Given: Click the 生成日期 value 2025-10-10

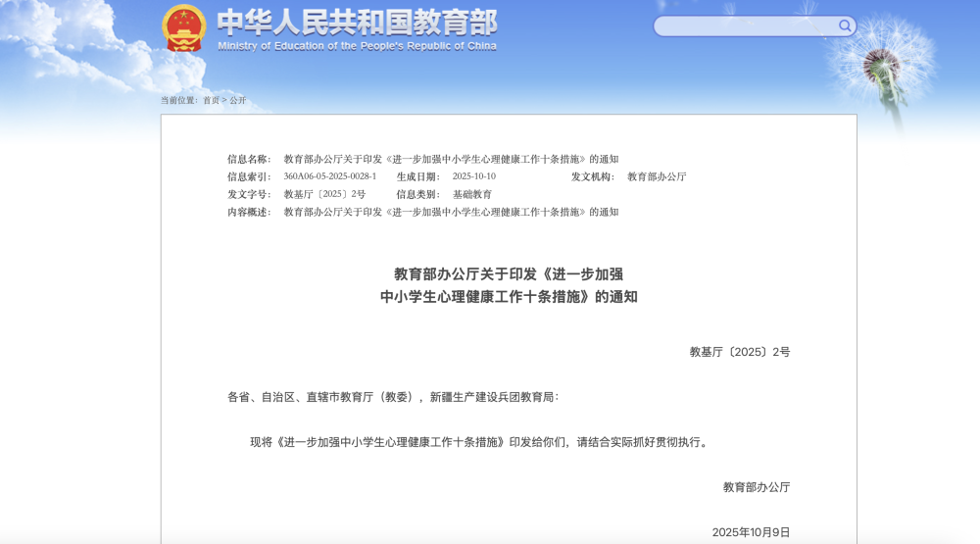Looking at the screenshot, I should coord(473,176).
